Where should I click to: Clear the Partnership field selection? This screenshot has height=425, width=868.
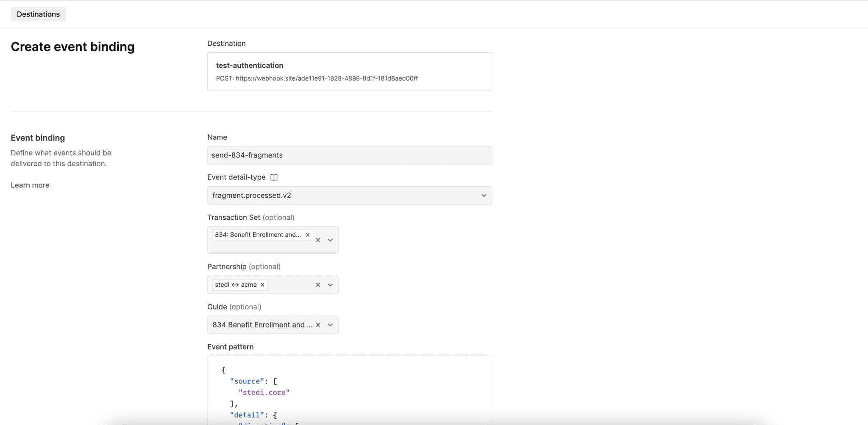318,285
